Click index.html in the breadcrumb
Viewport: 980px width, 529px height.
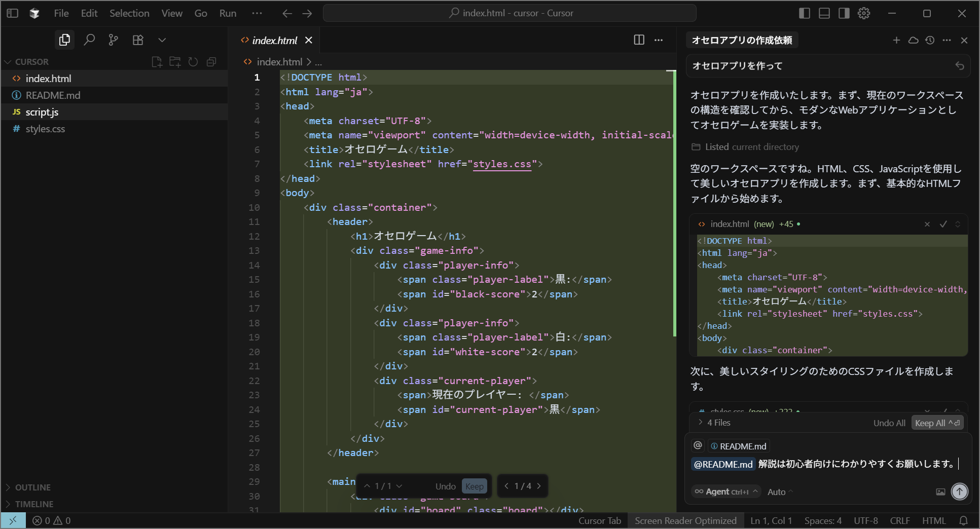pyautogui.click(x=279, y=62)
